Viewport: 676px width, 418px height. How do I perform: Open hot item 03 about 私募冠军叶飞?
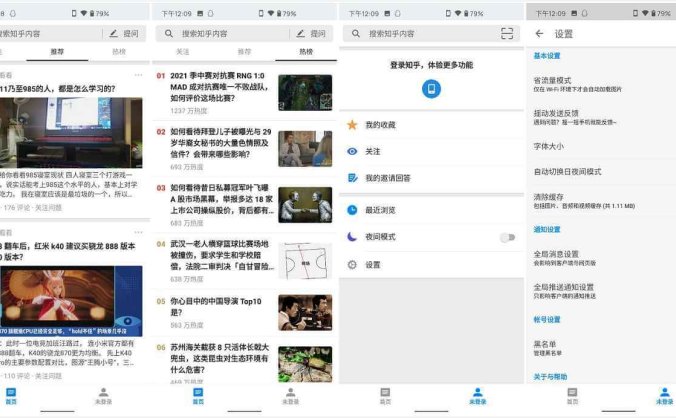coord(244,205)
